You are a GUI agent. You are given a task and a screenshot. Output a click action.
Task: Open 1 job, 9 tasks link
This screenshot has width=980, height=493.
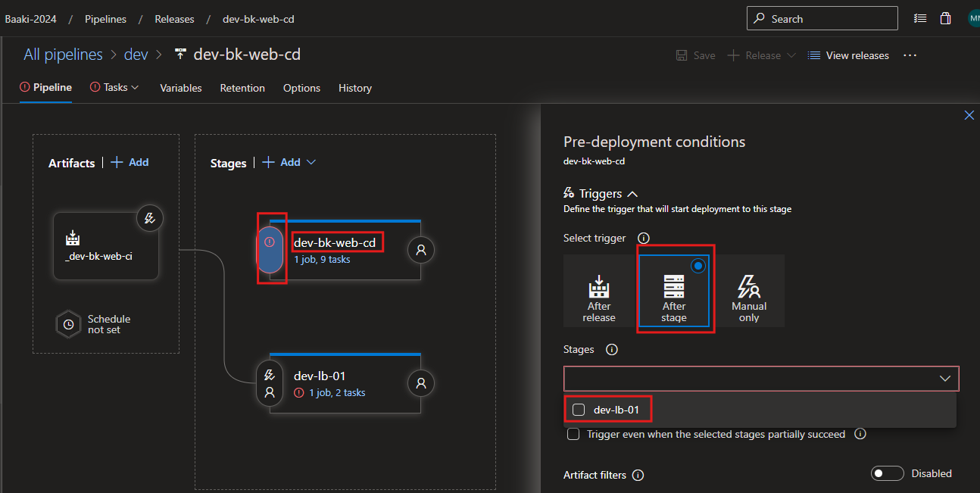(x=322, y=259)
